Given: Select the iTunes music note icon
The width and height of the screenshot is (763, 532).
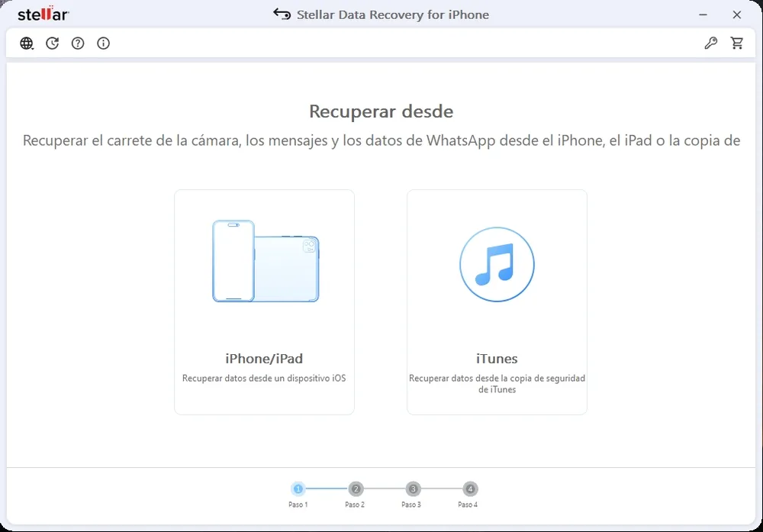Looking at the screenshot, I should (497, 264).
